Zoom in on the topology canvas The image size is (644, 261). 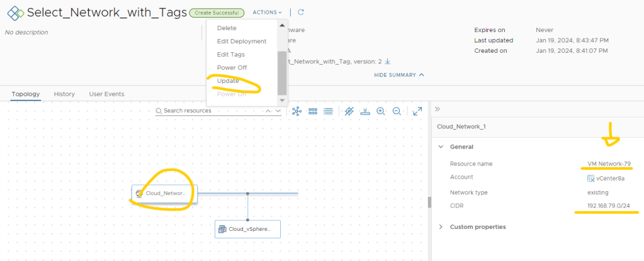[381, 111]
